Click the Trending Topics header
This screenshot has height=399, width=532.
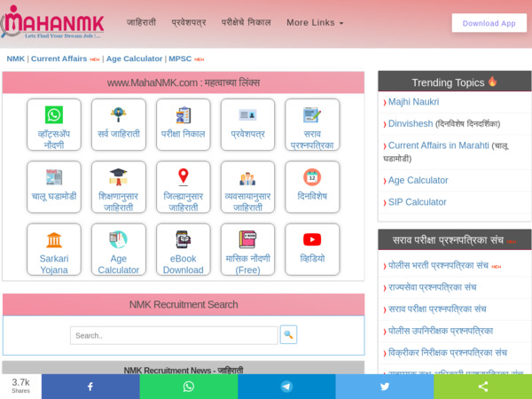pos(454,82)
